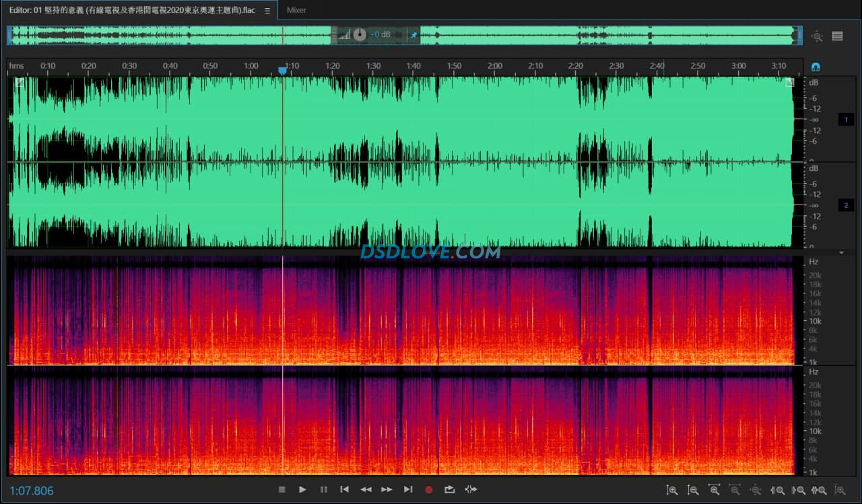This screenshot has width=862, height=504.
Task: Click the HUD gain knob
Action: click(360, 34)
